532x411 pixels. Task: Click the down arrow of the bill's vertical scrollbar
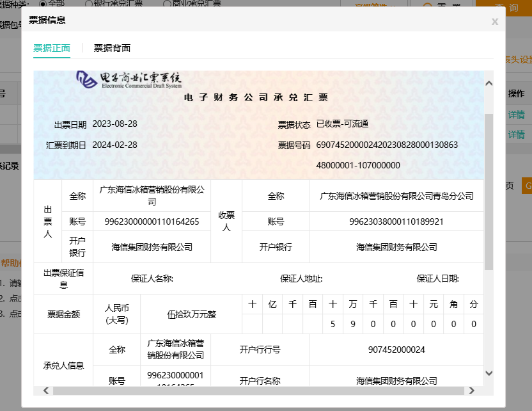pos(489,373)
